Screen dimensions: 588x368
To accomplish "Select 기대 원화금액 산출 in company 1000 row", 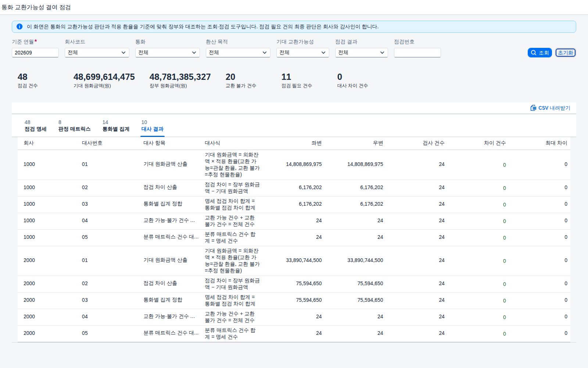I will [165, 164].
